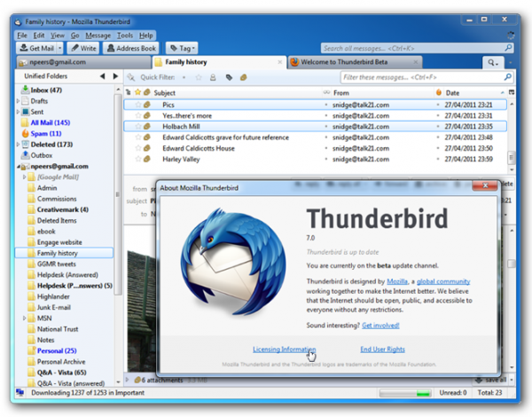Open the Licensing Information link
Viewport: 532px width, 417px height.
(284, 349)
